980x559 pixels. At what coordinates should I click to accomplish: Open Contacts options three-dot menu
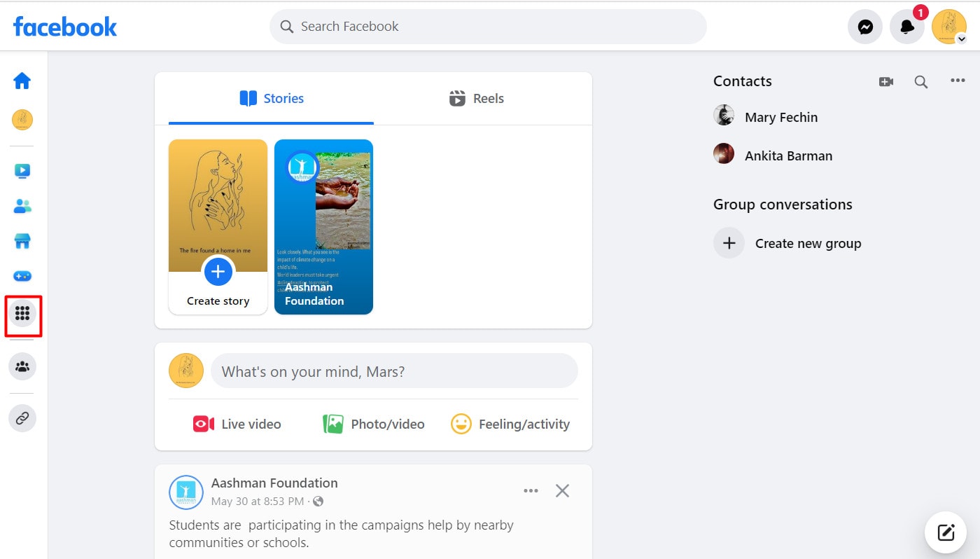(958, 81)
